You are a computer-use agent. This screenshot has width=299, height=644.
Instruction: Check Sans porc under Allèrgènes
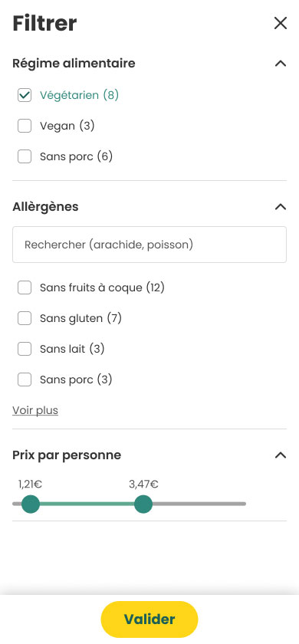[x=25, y=379]
